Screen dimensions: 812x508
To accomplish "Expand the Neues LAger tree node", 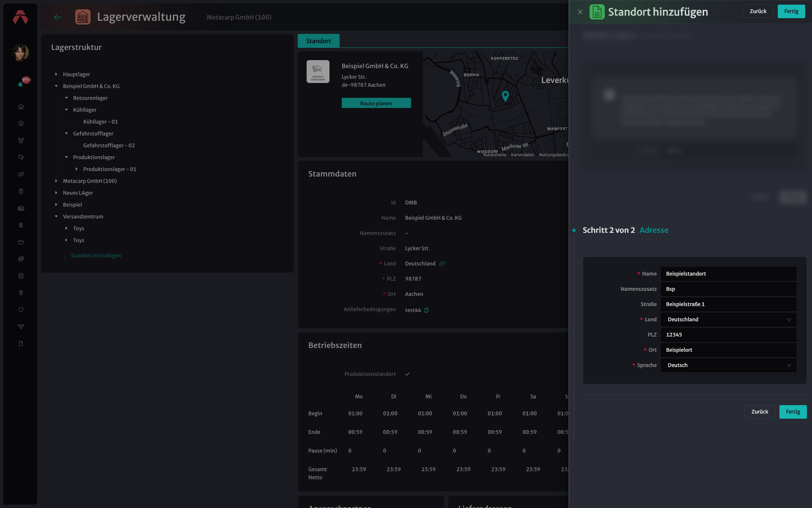I will click(x=56, y=193).
